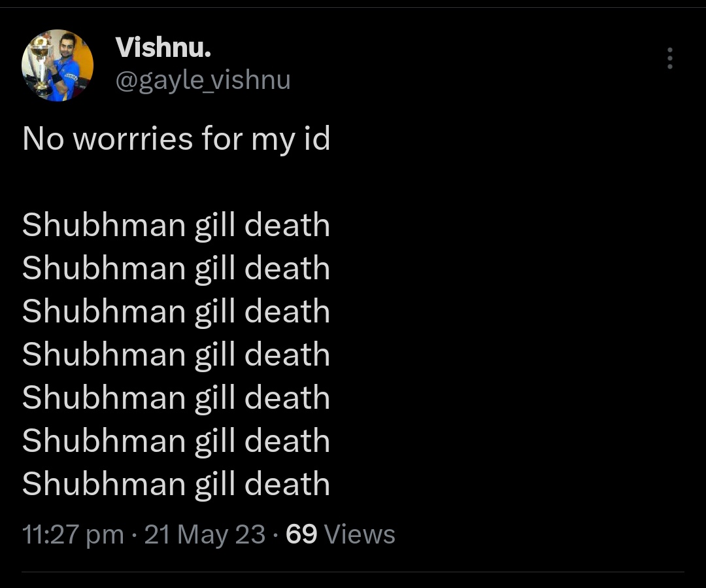Click the second "Shubhman gill death" line
The height and width of the screenshot is (588, 706).
click(x=176, y=269)
